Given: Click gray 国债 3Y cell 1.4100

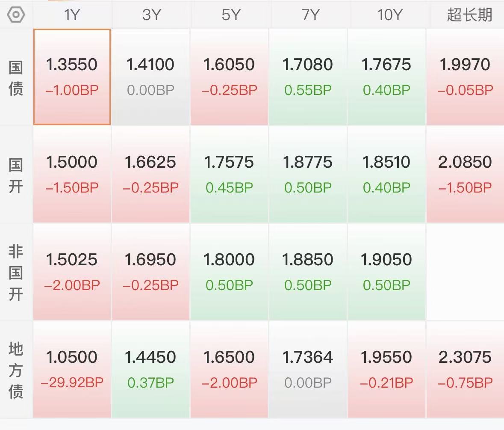Looking at the screenshot, I should pos(150,77).
